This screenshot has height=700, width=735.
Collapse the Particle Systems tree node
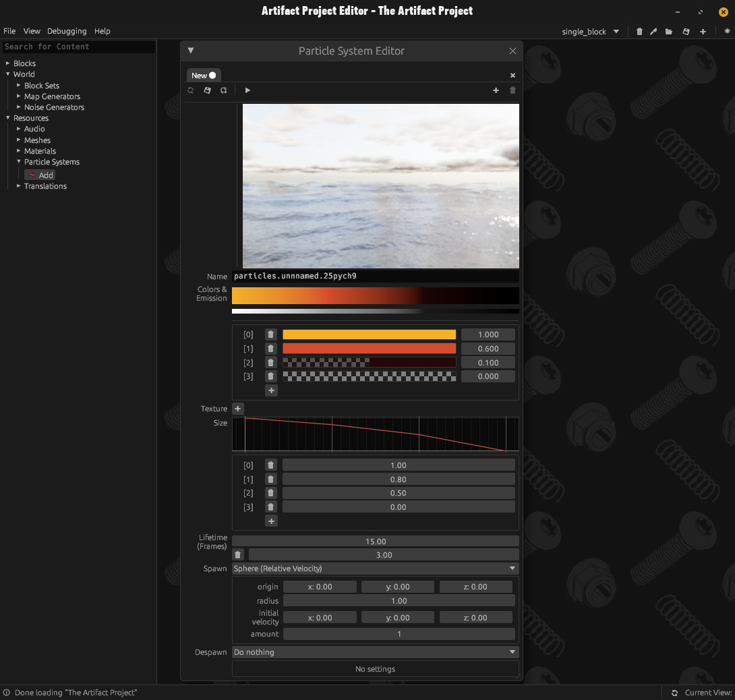point(19,162)
